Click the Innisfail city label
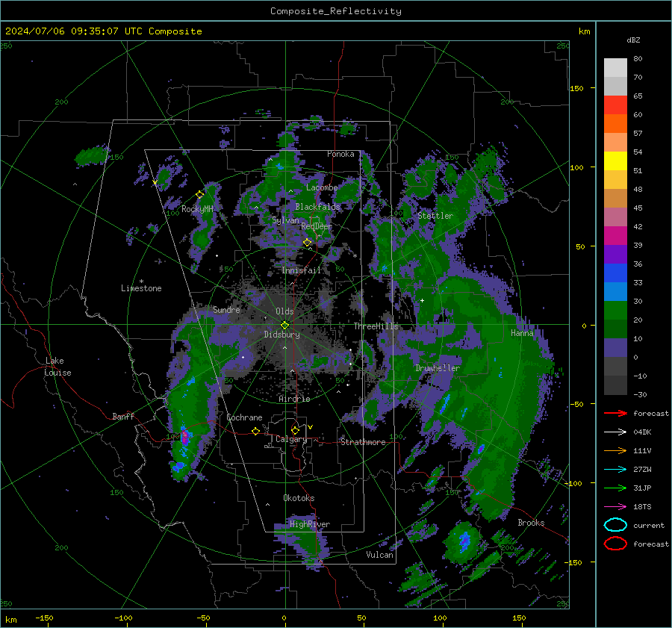672x628 pixels. [301, 270]
